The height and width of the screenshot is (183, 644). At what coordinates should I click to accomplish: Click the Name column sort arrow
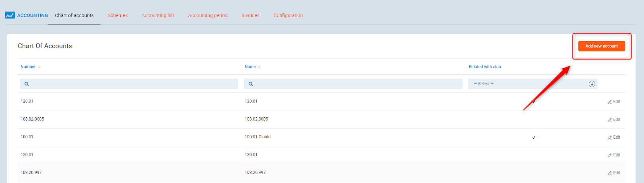tap(259, 67)
